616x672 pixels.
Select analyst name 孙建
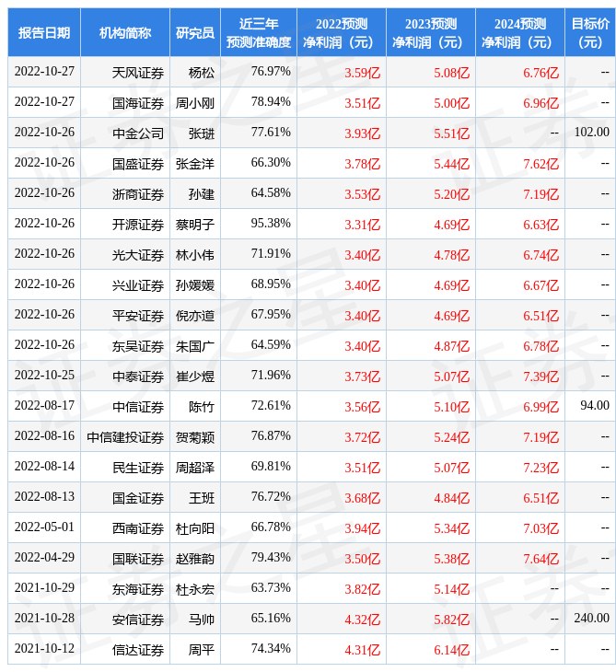[x=202, y=194]
